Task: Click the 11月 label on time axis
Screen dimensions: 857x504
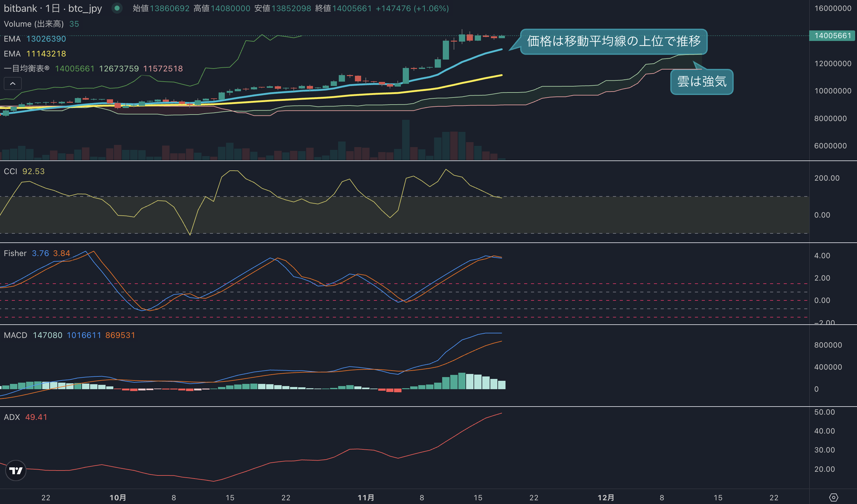Action: pos(366,497)
